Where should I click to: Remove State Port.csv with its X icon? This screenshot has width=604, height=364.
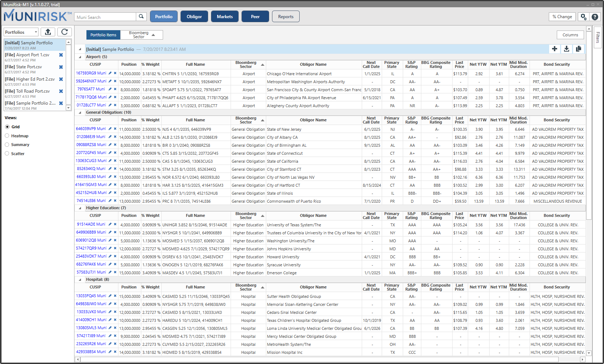[61, 67]
